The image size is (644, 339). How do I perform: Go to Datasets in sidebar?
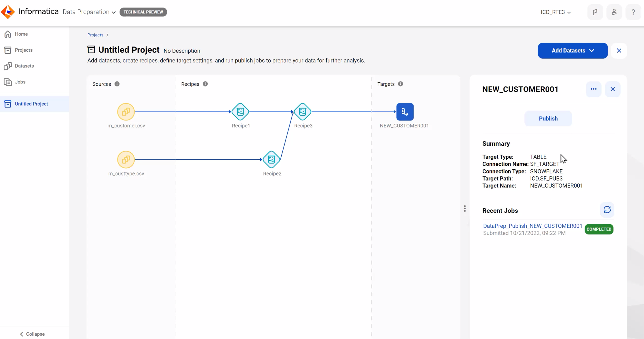pos(24,66)
